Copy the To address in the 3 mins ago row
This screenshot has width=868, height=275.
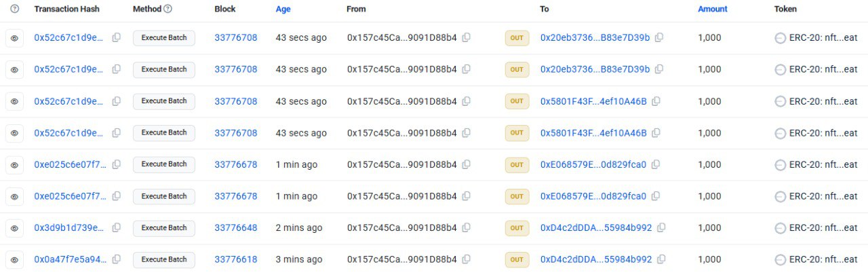click(661, 259)
